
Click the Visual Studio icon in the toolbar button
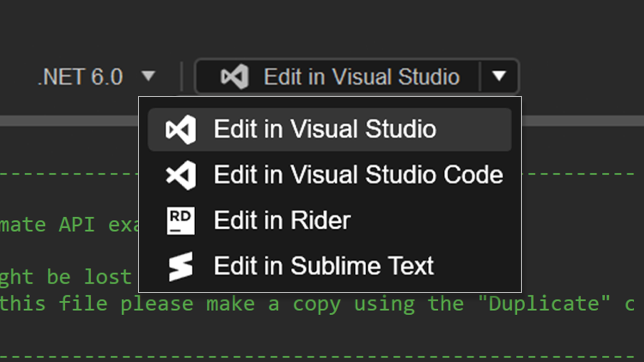point(234,77)
